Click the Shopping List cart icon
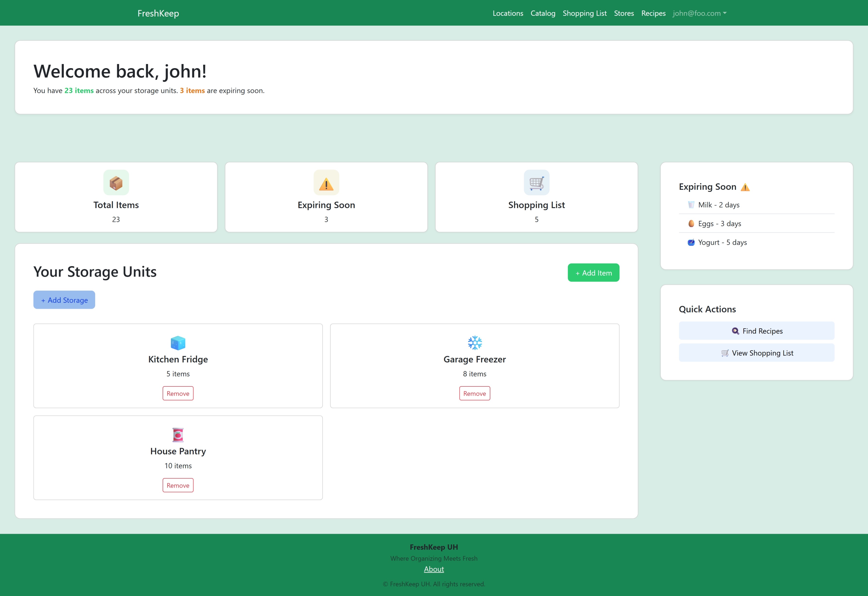The image size is (868, 596). 536,183
